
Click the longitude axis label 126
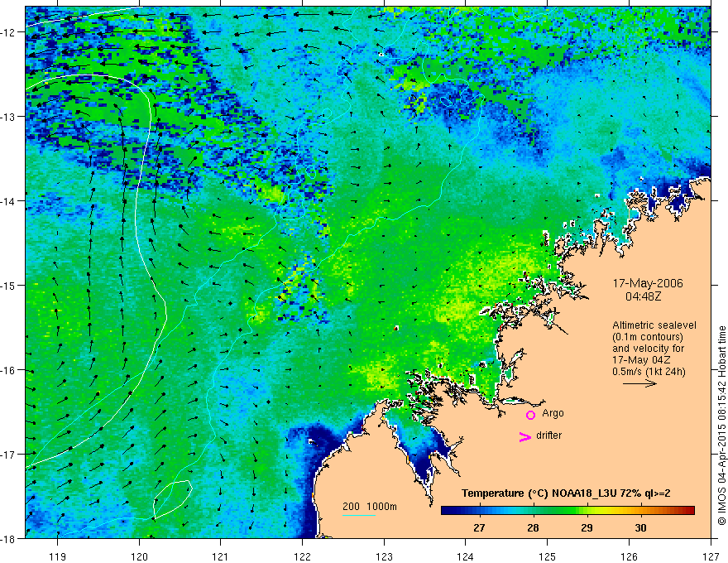[x=629, y=556]
